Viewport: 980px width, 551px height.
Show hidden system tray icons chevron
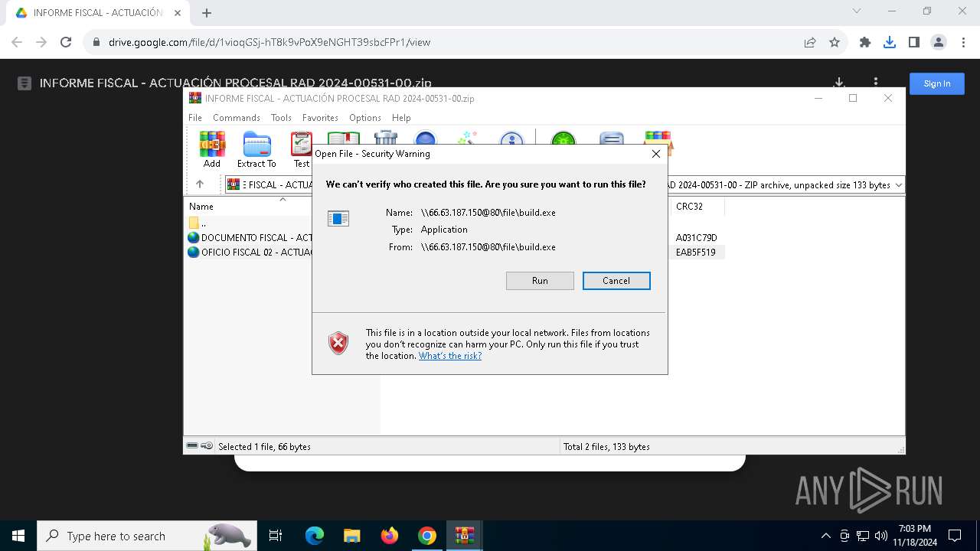click(x=825, y=536)
